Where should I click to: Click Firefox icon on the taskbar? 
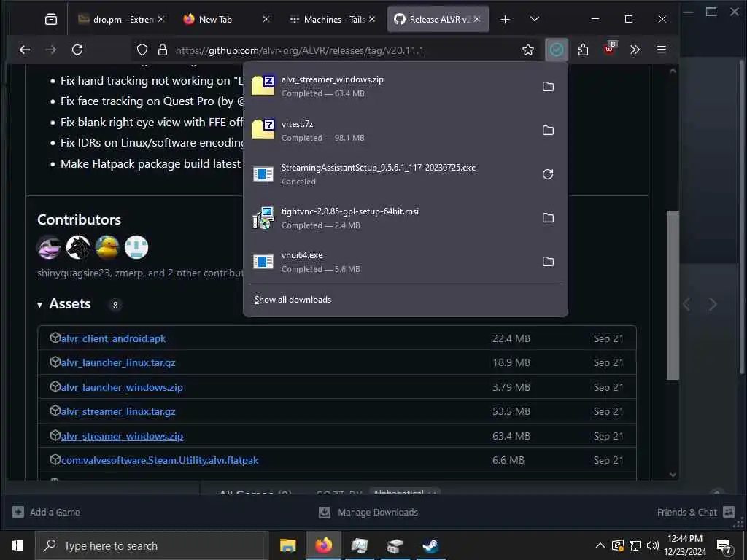pyautogui.click(x=324, y=545)
